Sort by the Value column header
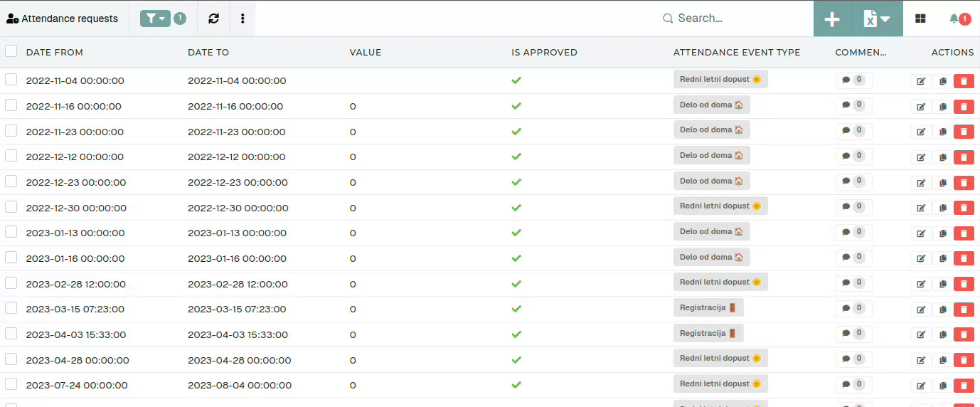The width and height of the screenshot is (980, 407). 366,53
